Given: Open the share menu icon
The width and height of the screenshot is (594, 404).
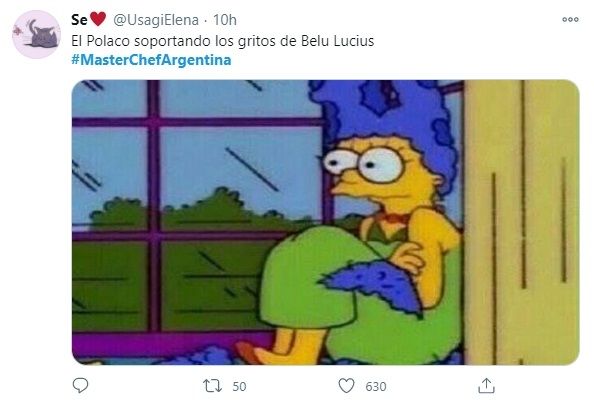Looking at the screenshot, I should pyautogui.click(x=486, y=386).
